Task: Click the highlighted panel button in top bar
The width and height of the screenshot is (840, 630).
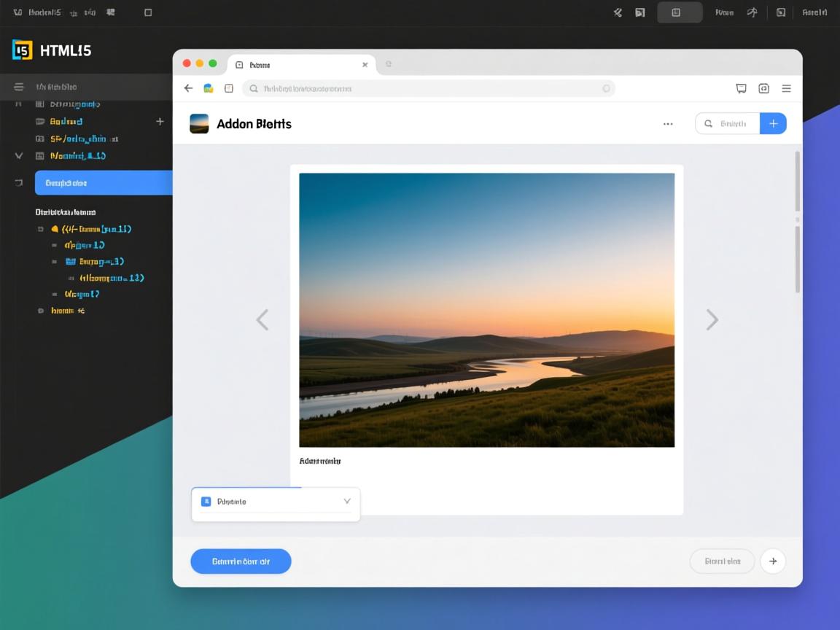Action: point(680,12)
